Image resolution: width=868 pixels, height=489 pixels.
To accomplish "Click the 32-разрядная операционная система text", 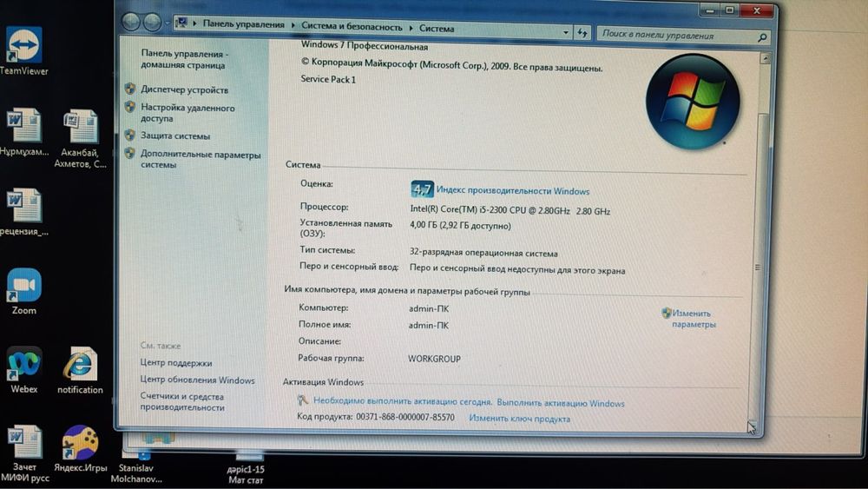I will 483,253.
